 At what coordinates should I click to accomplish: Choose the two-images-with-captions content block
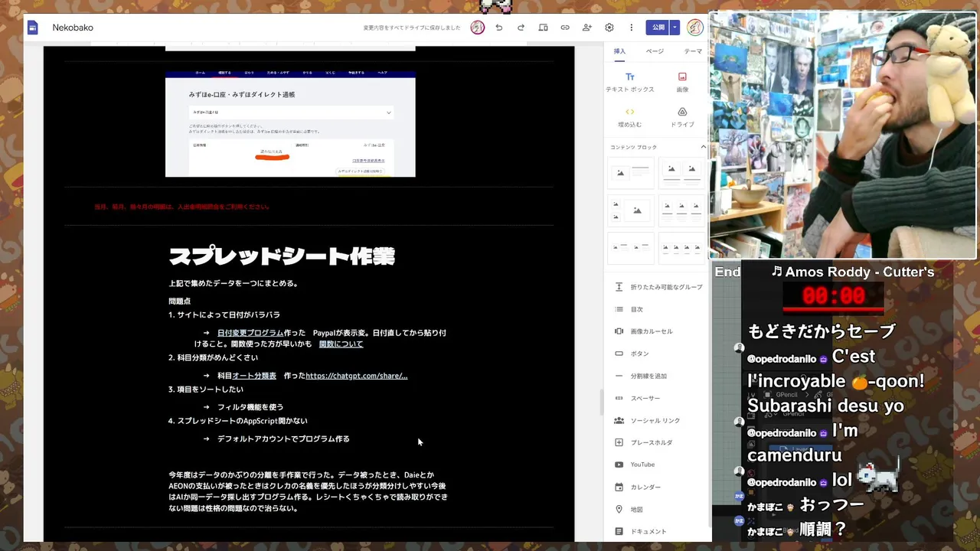pos(681,173)
